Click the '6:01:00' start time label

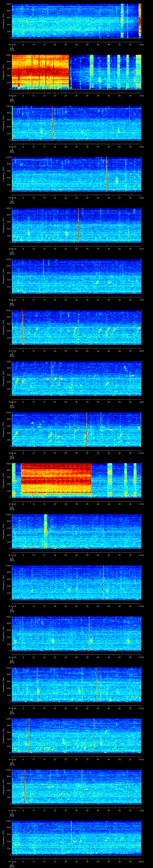pos(12,44)
